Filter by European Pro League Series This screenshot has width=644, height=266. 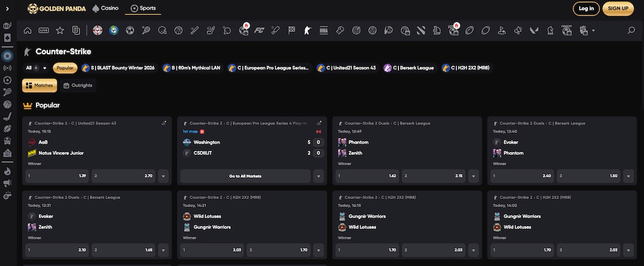[270, 68]
